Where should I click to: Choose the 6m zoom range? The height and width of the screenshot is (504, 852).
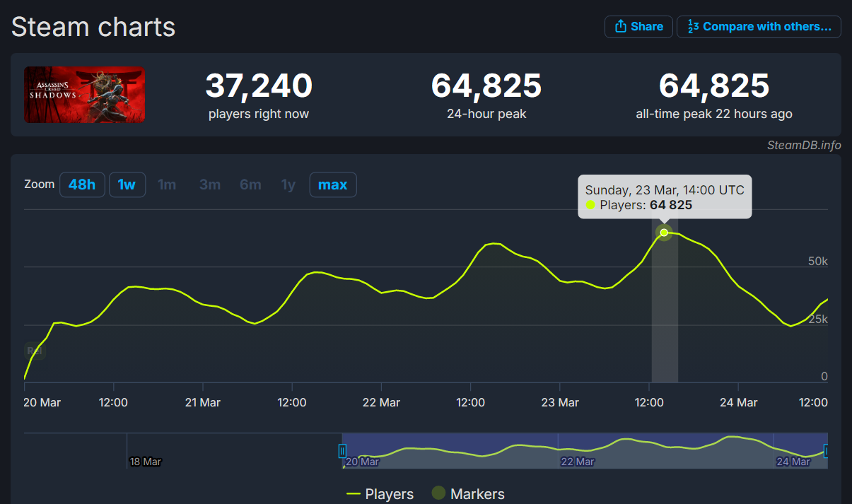(250, 185)
